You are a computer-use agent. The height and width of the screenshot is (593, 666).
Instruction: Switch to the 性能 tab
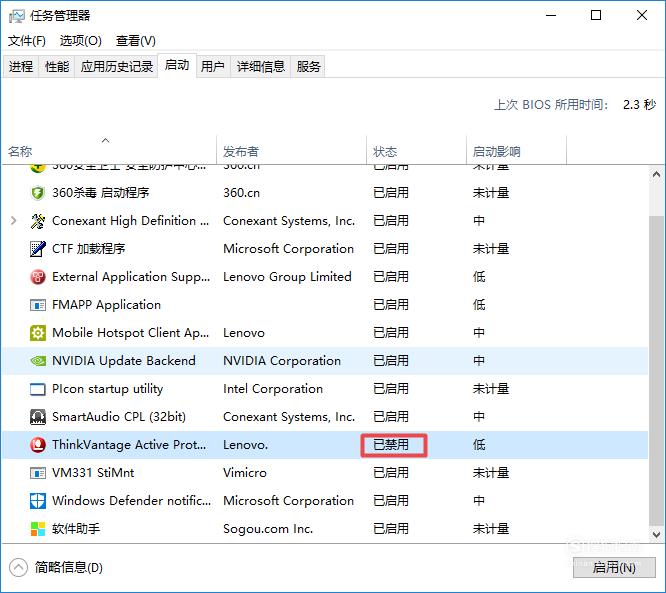[x=57, y=67]
